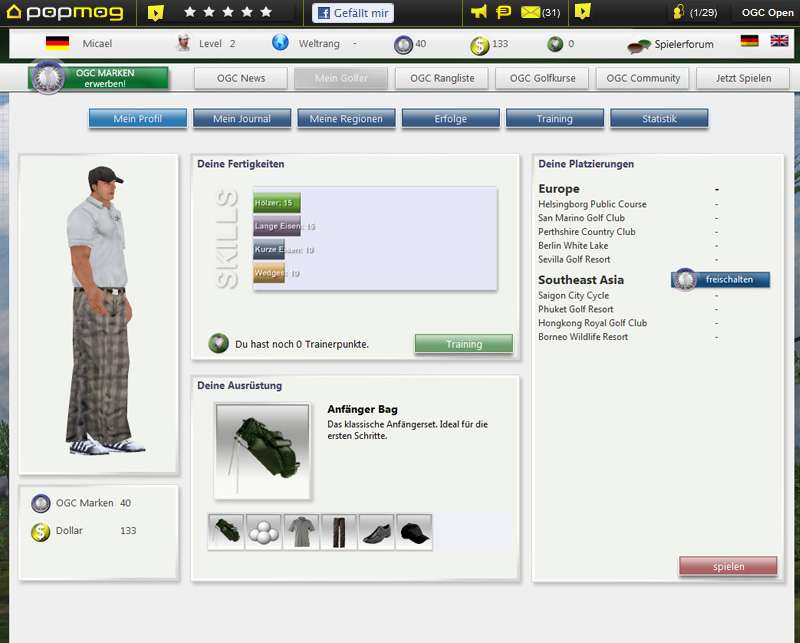The image size is (800, 643).
Task: Select the golf balls equipment icon
Action: pos(263,531)
